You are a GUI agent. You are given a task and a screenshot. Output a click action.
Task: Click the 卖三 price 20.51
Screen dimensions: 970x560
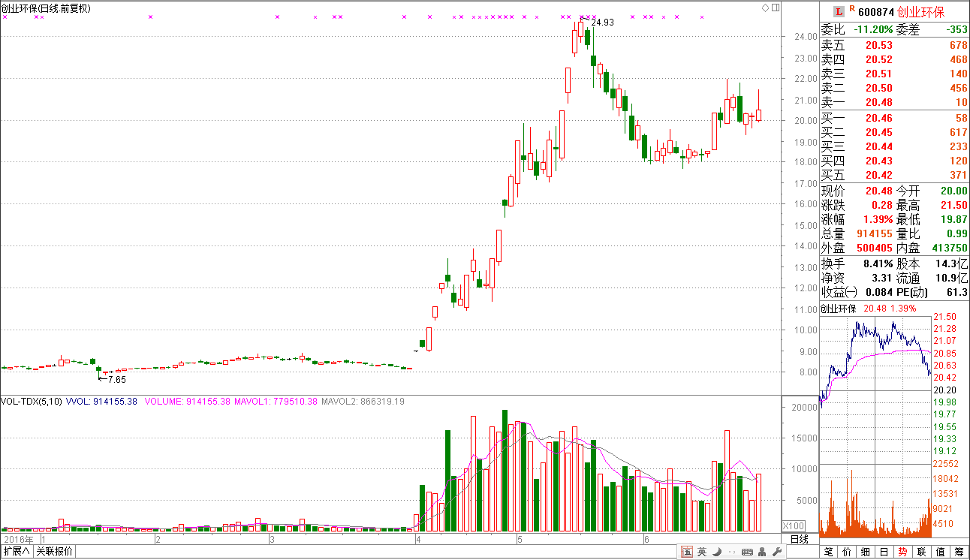pos(879,74)
